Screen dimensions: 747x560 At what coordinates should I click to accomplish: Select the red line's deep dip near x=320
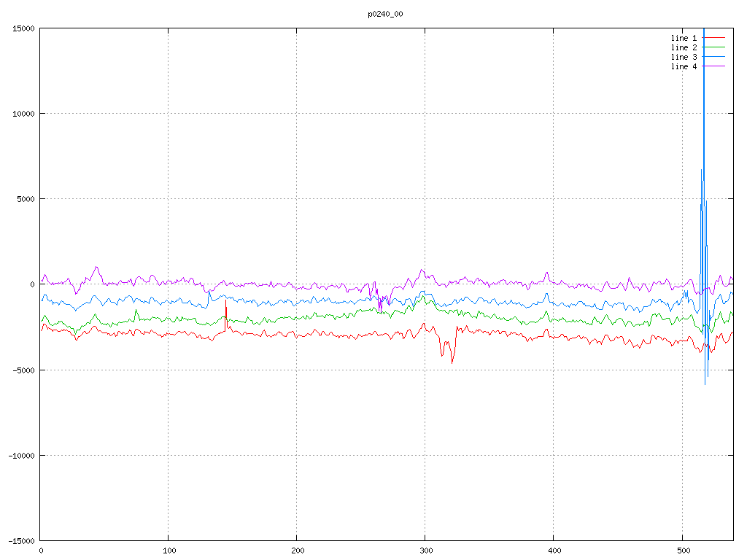click(x=452, y=362)
